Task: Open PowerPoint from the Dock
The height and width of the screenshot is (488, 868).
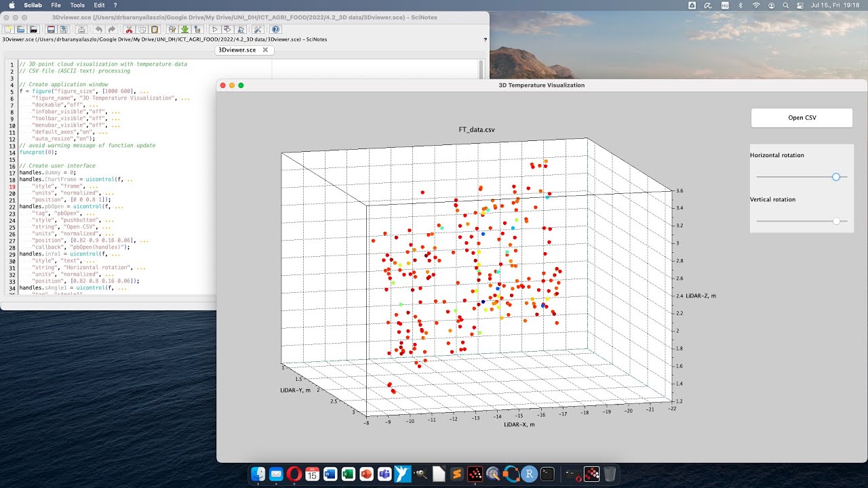Action: (x=367, y=474)
